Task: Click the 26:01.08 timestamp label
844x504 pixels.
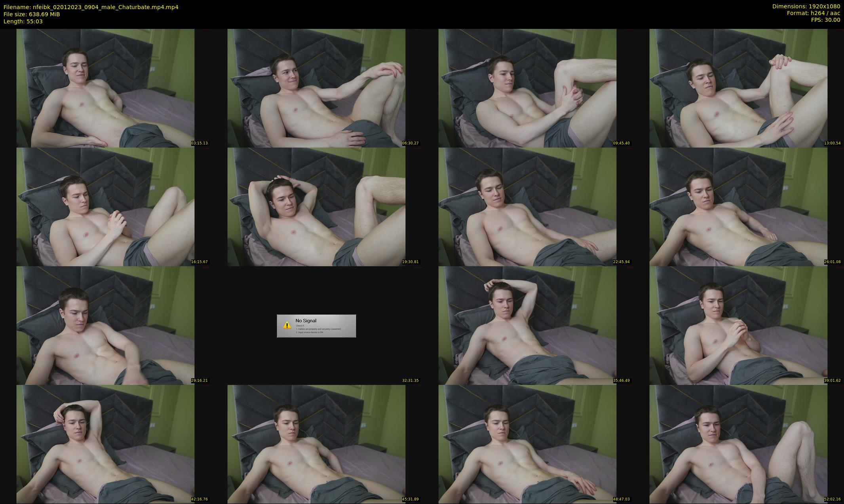Action: 833,262
